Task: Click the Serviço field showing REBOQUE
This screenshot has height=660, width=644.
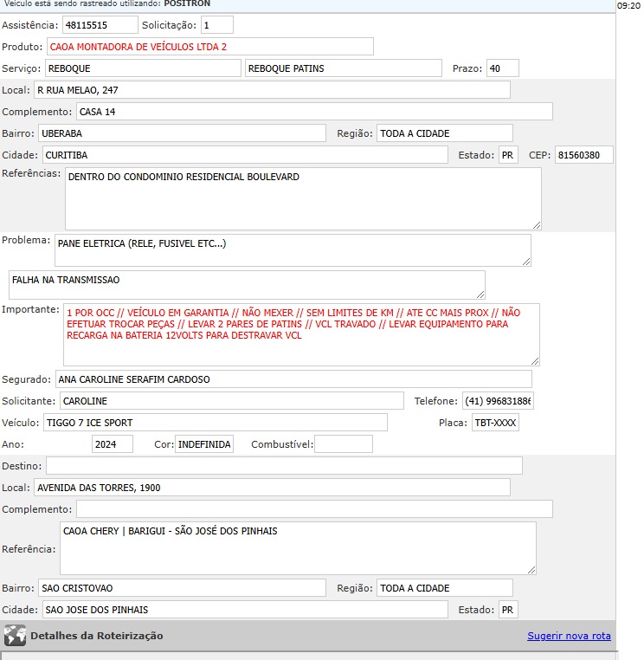Action: coord(144,68)
